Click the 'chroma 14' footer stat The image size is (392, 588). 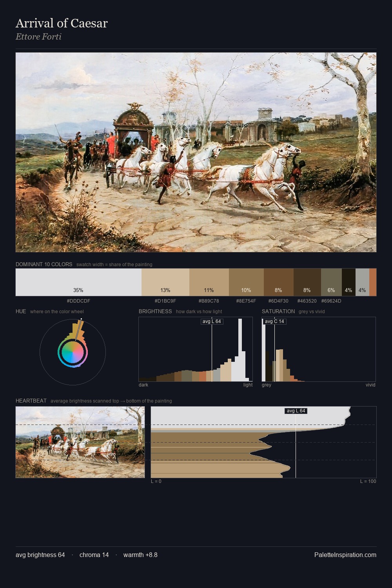pyautogui.click(x=94, y=555)
